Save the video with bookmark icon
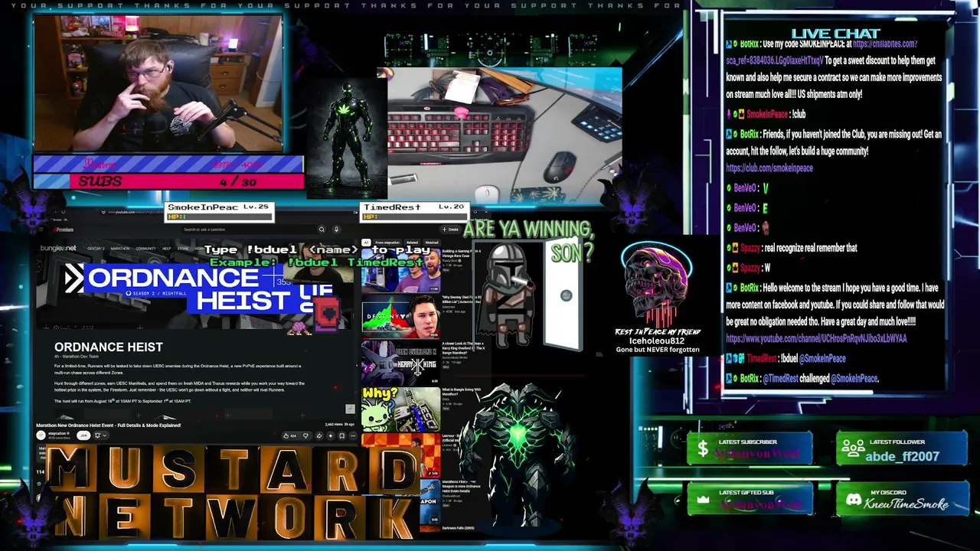 click(x=341, y=435)
